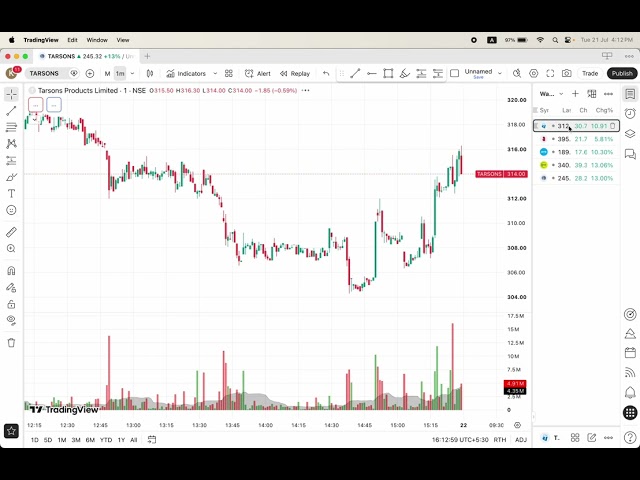Click the undo arrow
This screenshot has width=640, height=480.
[x=326, y=73]
